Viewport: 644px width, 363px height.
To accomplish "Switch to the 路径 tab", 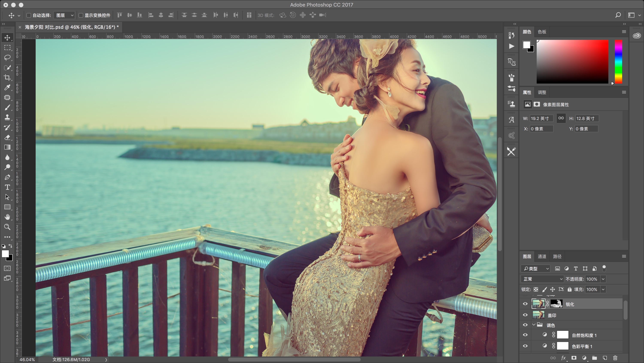I will click(557, 256).
